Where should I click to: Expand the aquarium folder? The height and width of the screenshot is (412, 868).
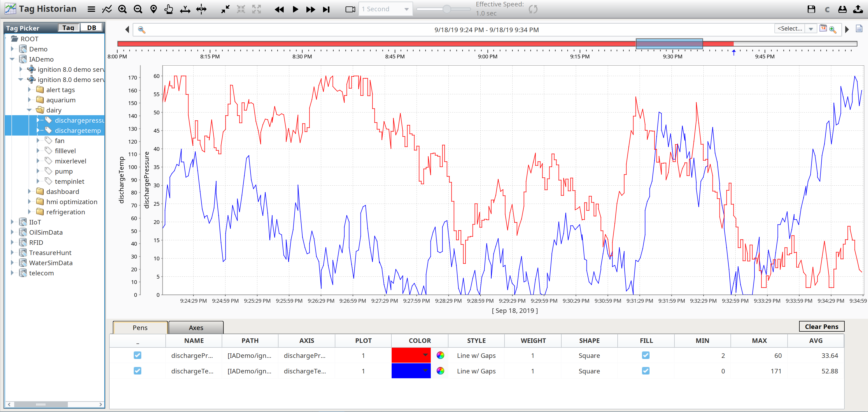click(x=29, y=100)
